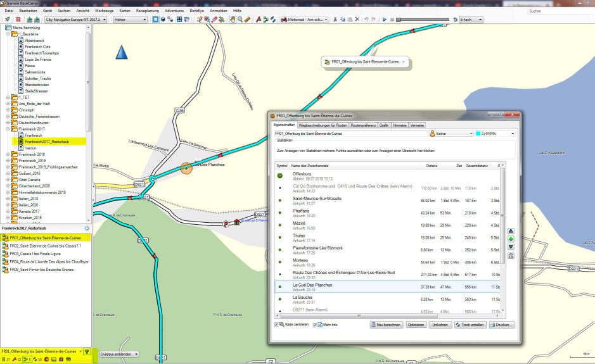Click the undo arrow icon
Viewport: 595px width, 364px height.
[366, 20]
